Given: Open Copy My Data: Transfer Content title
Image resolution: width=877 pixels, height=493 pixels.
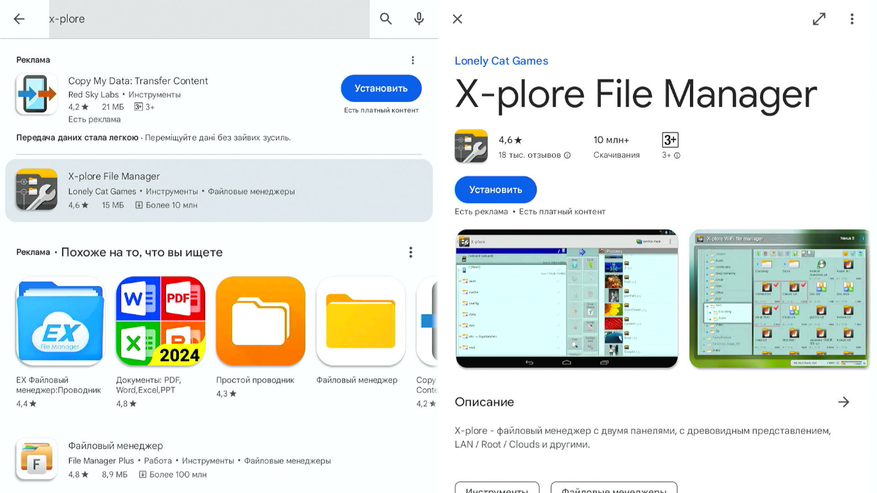Looking at the screenshot, I should (x=138, y=81).
